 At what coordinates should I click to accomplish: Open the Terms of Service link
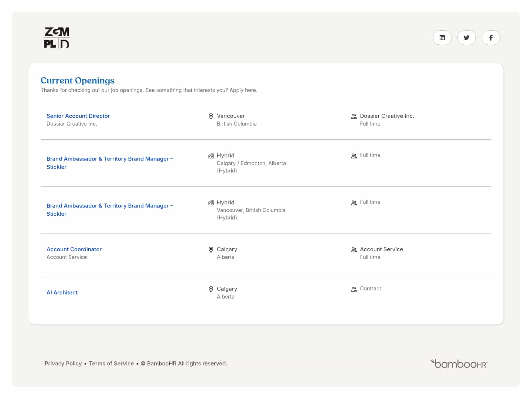(x=111, y=363)
